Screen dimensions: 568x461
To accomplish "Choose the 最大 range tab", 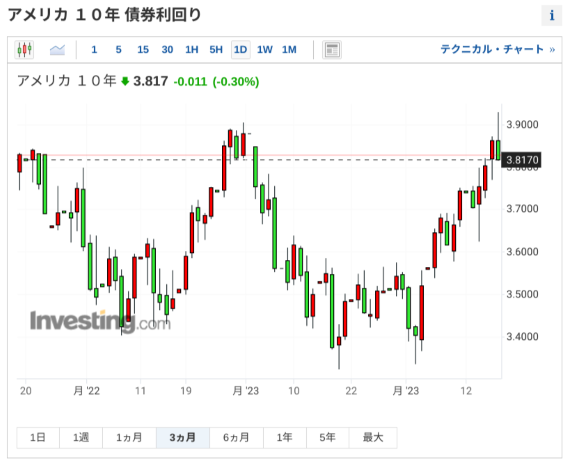I will (x=373, y=437).
